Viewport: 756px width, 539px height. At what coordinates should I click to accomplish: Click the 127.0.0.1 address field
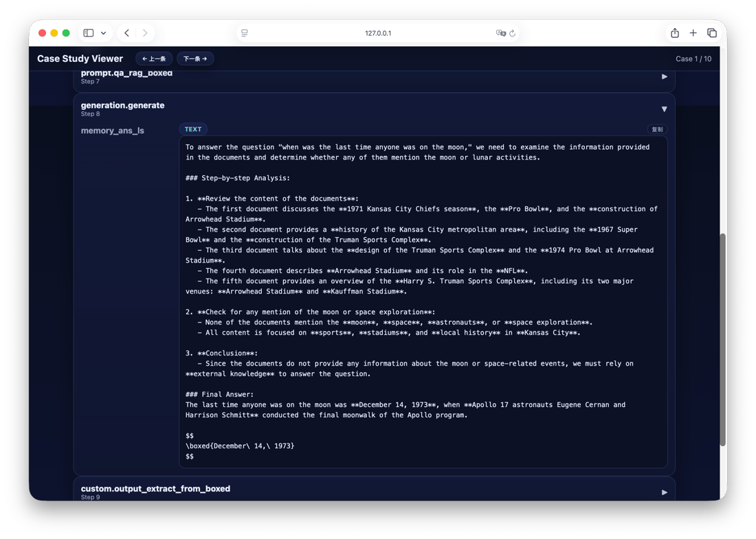[378, 33]
